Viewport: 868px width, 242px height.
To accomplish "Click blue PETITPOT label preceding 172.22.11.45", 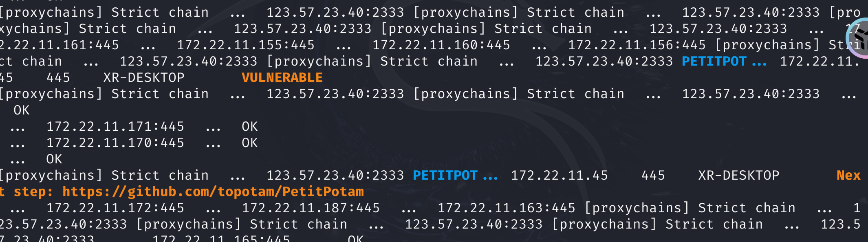I will [445, 176].
